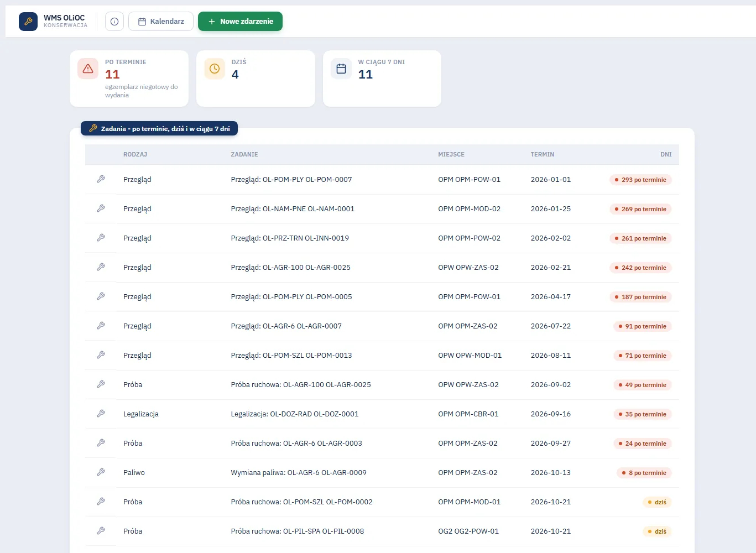Viewport: 756px width, 553px height.
Task: Click location 'OPM OPM-CBR-01'
Action: [x=468, y=414]
